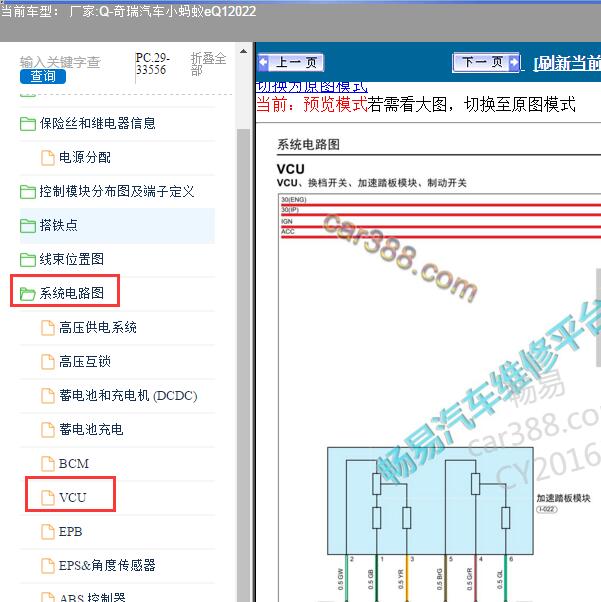This screenshot has height=602, width=601.
Task: Open the BCM diagram
Action: pyautogui.click(x=74, y=464)
